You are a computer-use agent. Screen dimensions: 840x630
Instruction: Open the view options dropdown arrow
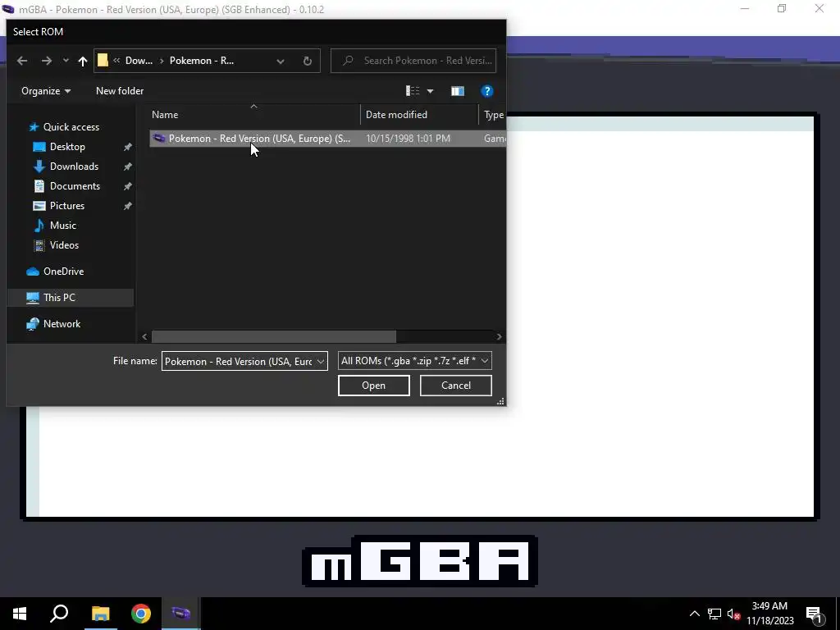click(430, 91)
